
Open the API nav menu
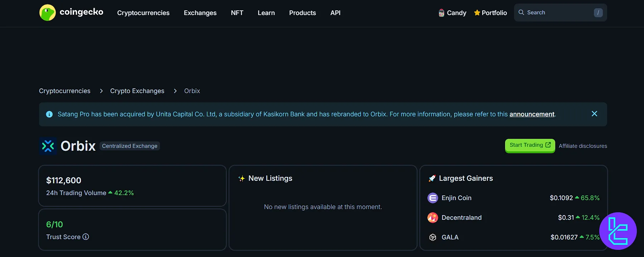335,13
